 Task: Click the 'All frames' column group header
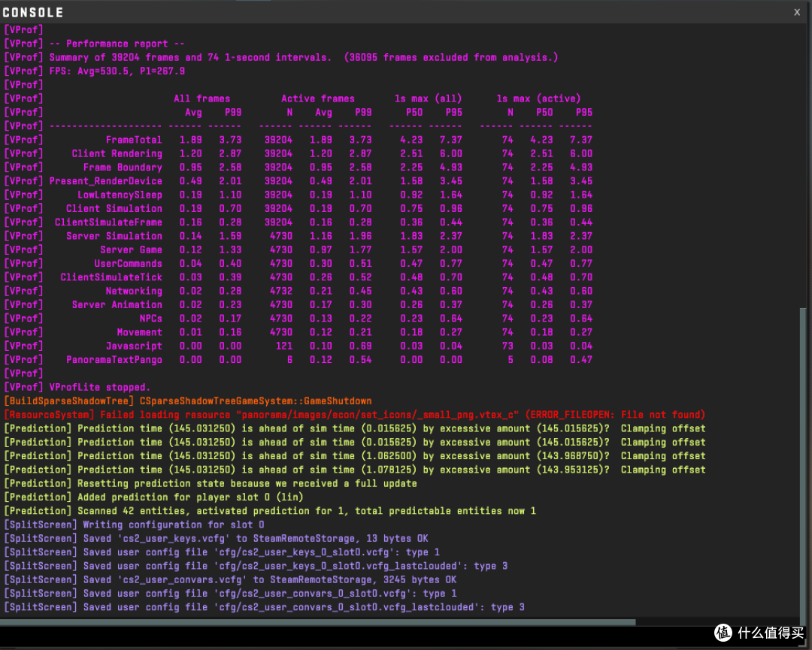(202, 98)
